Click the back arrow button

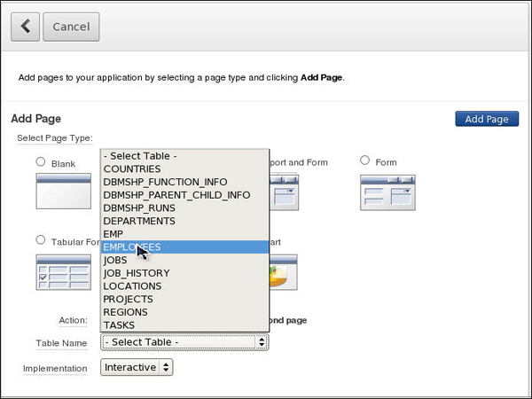pyautogui.click(x=25, y=27)
